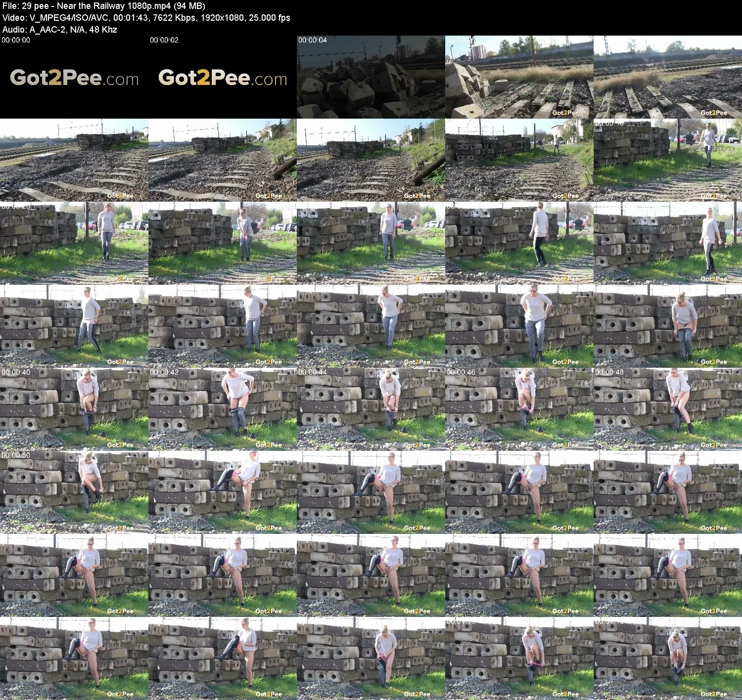Click the 00:00:00 timestamp label
Image resolution: width=742 pixels, height=700 pixels.
(x=16, y=40)
